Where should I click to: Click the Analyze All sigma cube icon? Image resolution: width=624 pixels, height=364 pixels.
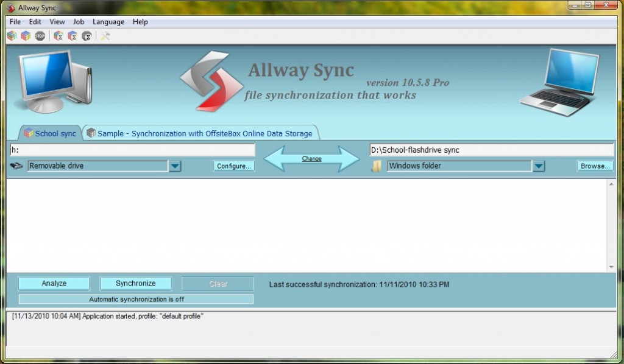[x=58, y=36]
